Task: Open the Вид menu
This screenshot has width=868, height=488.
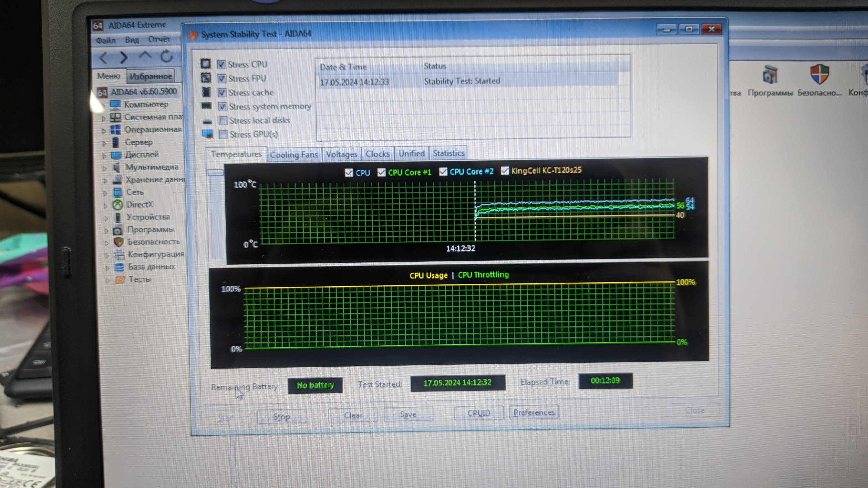Action: point(132,40)
